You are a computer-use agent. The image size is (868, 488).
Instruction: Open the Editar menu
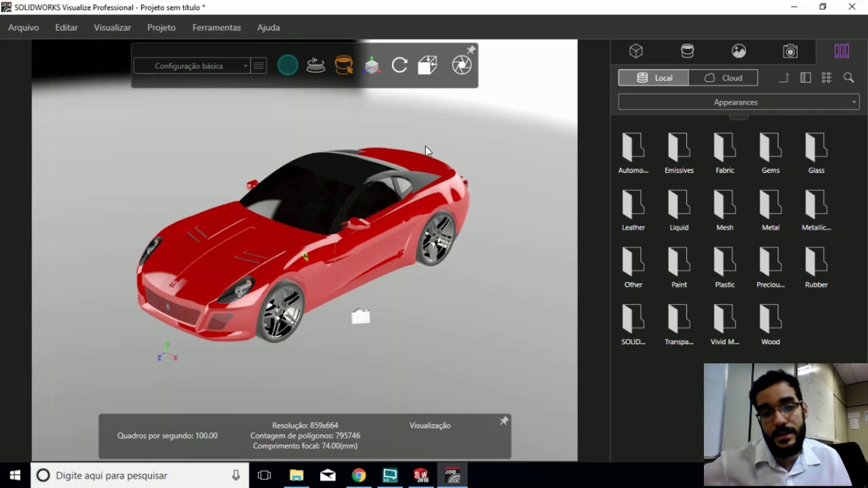[x=66, y=28]
